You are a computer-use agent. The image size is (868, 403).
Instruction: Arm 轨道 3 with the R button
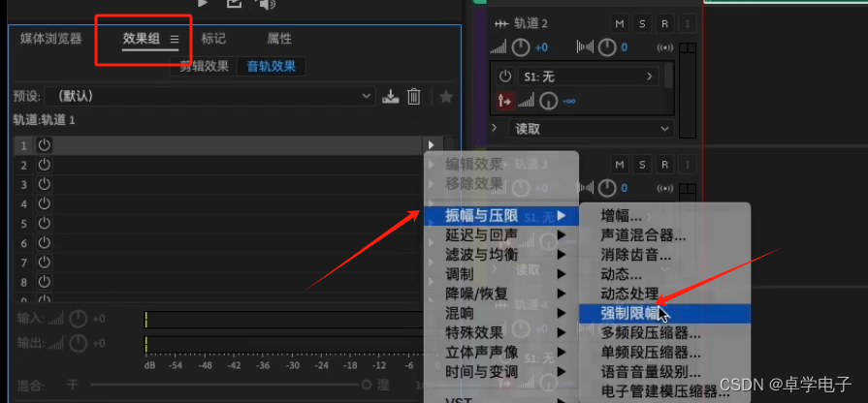coord(664,165)
